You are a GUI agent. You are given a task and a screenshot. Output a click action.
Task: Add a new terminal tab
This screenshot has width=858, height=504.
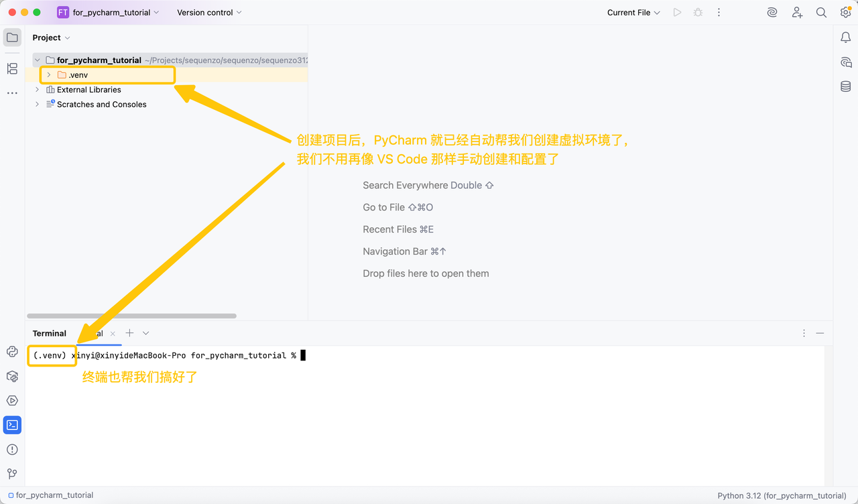click(129, 333)
